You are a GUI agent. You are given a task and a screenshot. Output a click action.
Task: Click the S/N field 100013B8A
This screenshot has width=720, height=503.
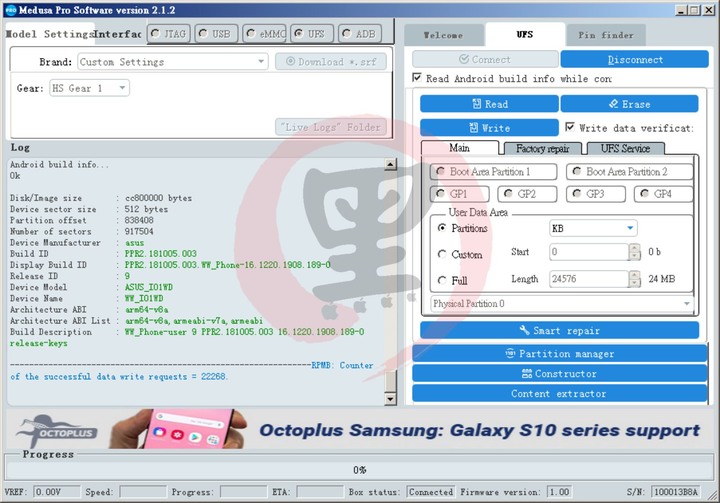point(676,492)
